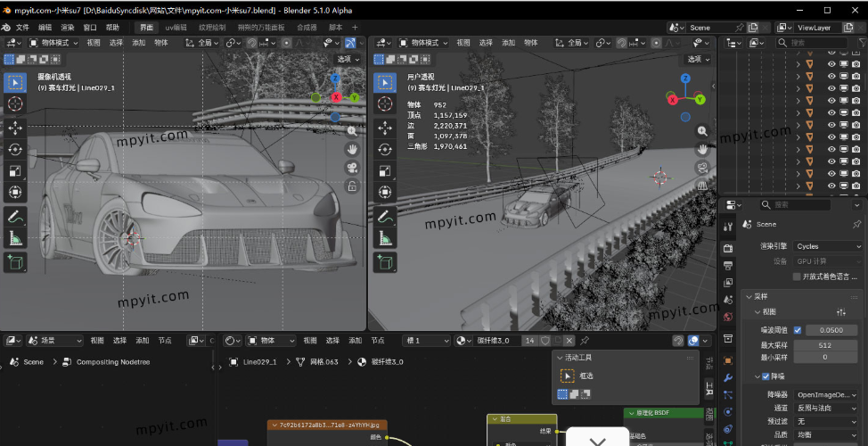Click pan hand icon in user perspective viewport
868x446 pixels.
pos(702,149)
